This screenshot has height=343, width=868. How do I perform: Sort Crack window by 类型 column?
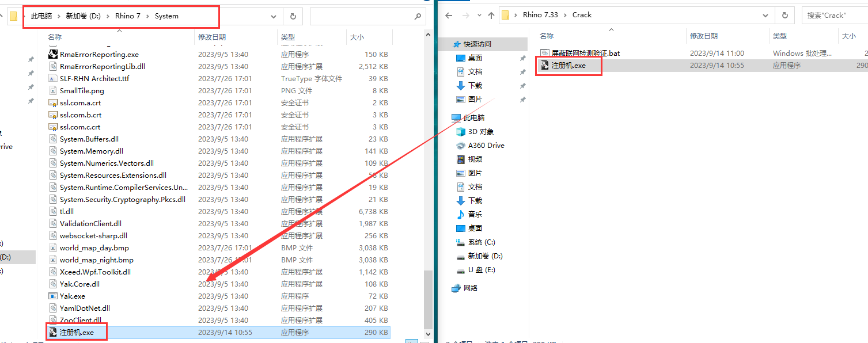(780, 36)
